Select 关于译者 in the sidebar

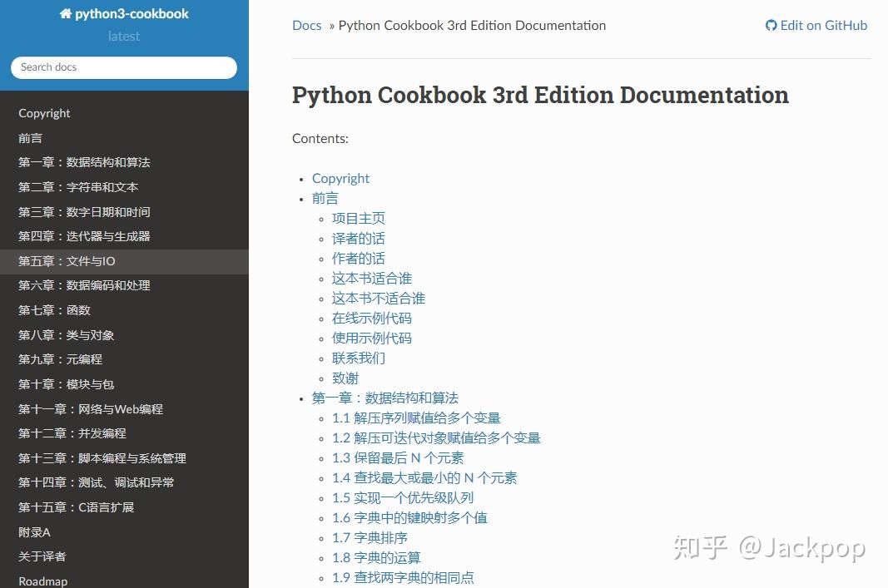click(x=40, y=556)
